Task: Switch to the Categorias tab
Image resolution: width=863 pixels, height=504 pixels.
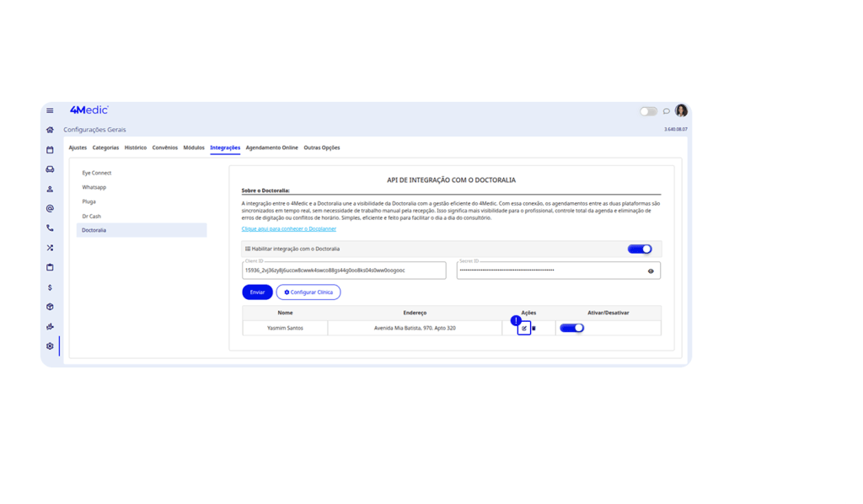Action: pos(105,147)
